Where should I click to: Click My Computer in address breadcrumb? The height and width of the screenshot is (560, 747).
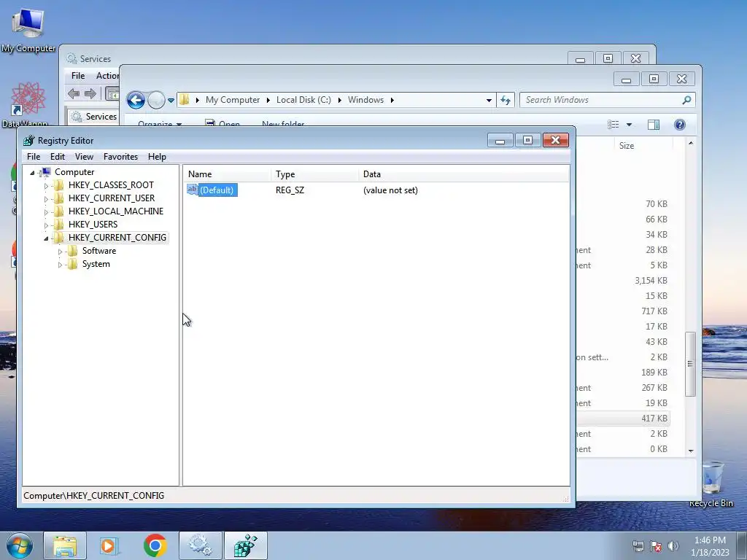click(x=233, y=100)
